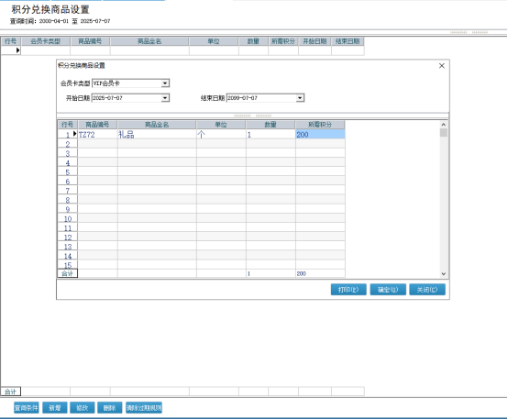Viewport: 508px width, 420px height.
Task: Open the 会员卡类型 dropdown arrow
Action: [x=165, y=83]
